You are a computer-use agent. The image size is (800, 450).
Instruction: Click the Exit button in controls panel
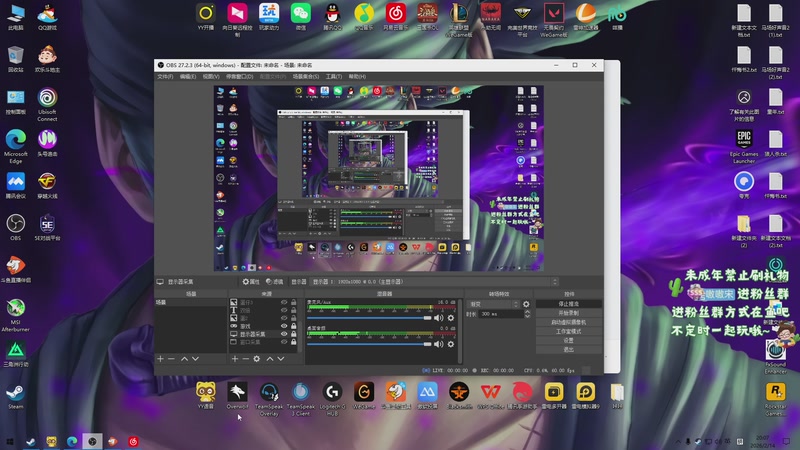pos(569,349)
